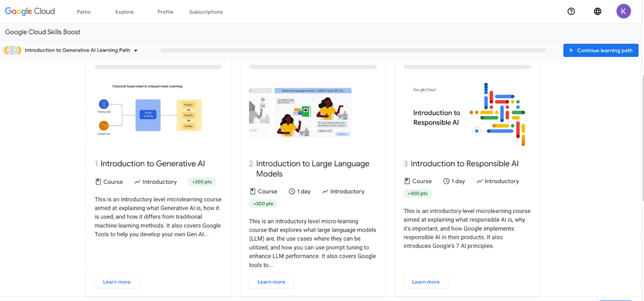Open the Subscriptions page
Image resolution: width=644 pixels, height=301 pixels.
pos(206,12)
